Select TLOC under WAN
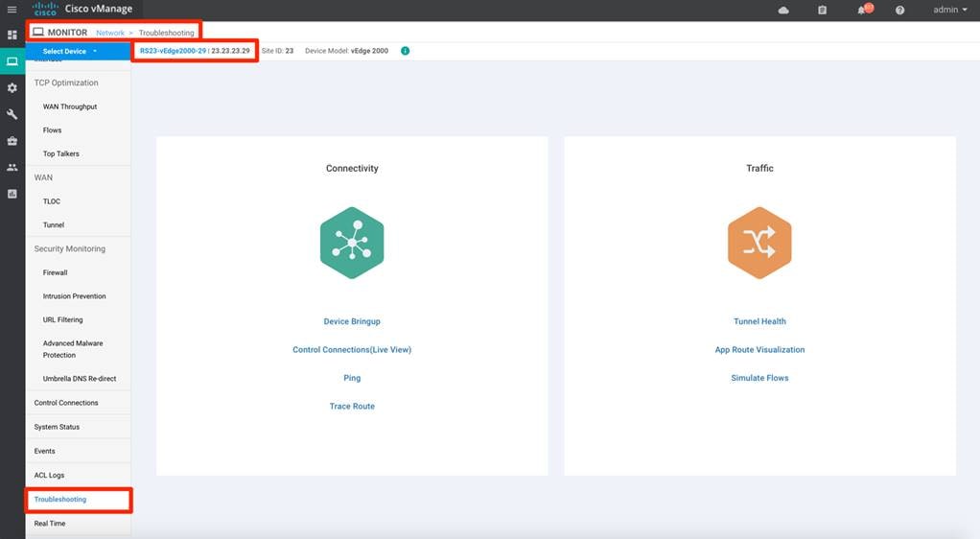The height and width of the screenshot is (539, 980). (51, 201)
